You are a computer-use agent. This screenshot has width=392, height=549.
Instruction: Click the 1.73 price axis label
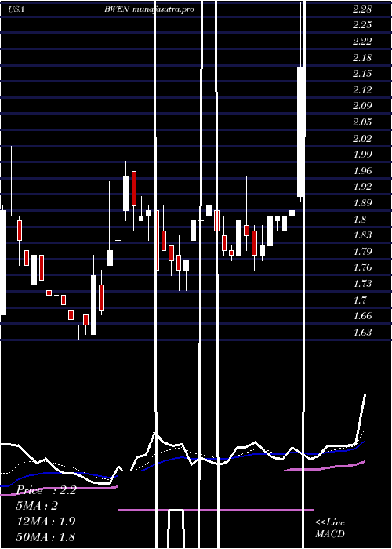[362, 284]
